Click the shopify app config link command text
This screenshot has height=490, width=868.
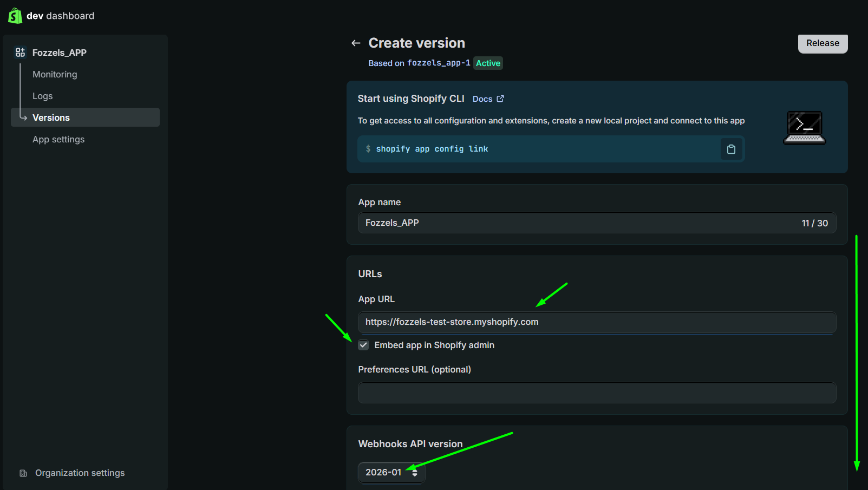432,149
